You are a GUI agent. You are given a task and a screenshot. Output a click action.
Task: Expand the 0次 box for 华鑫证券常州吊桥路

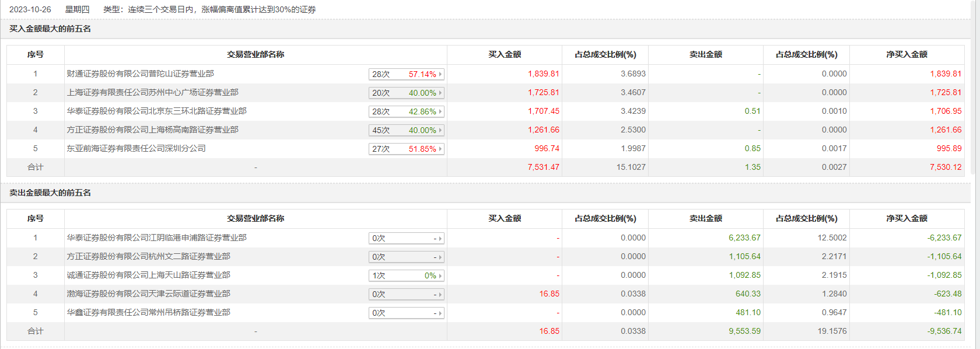pyautogui.click(x=406, y=313)
